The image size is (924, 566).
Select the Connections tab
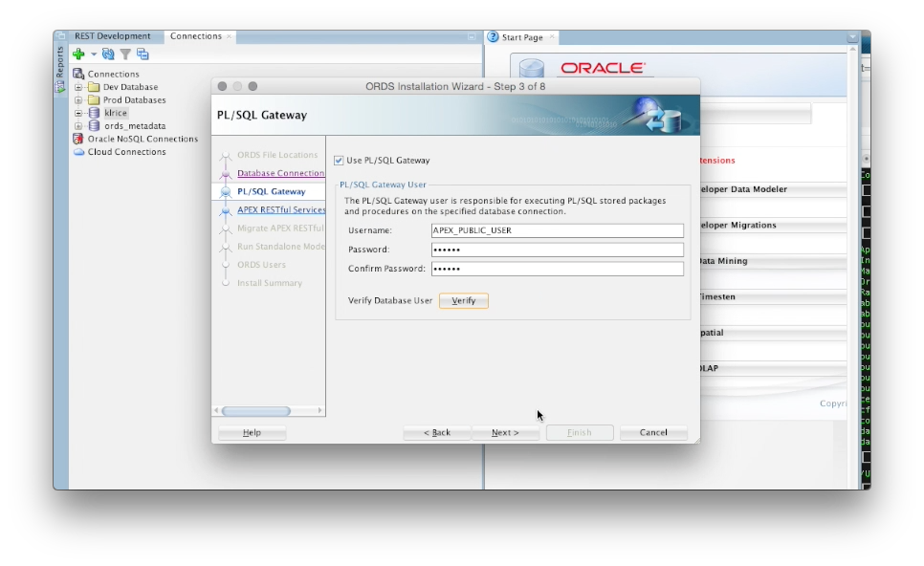point(196,36)
